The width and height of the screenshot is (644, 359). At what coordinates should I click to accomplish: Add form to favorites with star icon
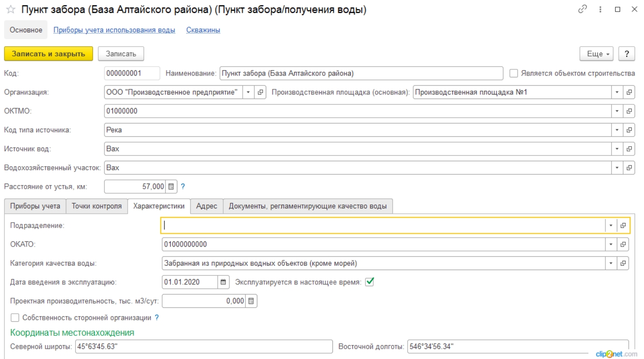tap(10, 10)
